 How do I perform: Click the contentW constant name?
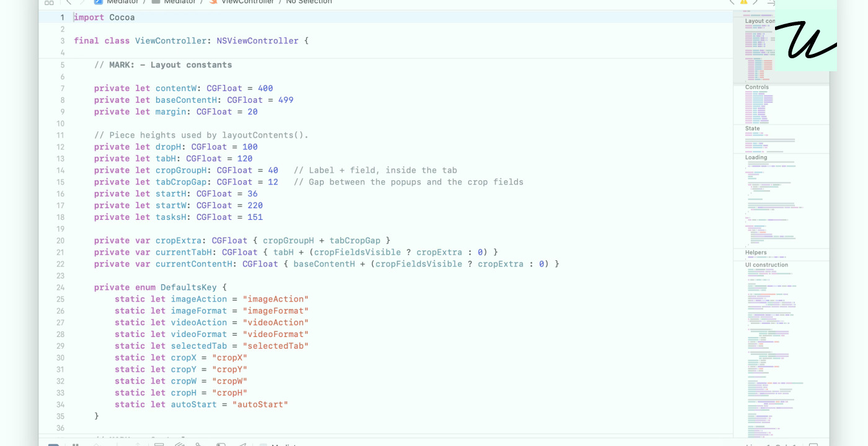tap(176, 89)
